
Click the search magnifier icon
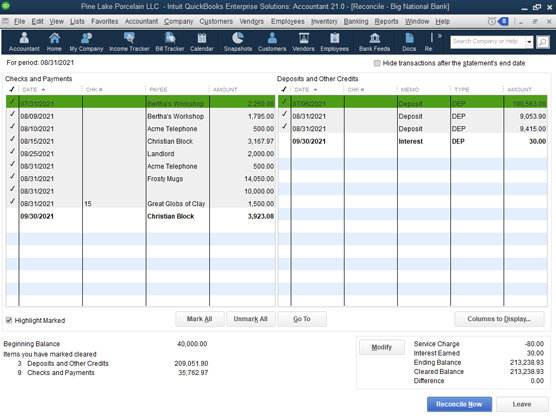tap(543, 42)
